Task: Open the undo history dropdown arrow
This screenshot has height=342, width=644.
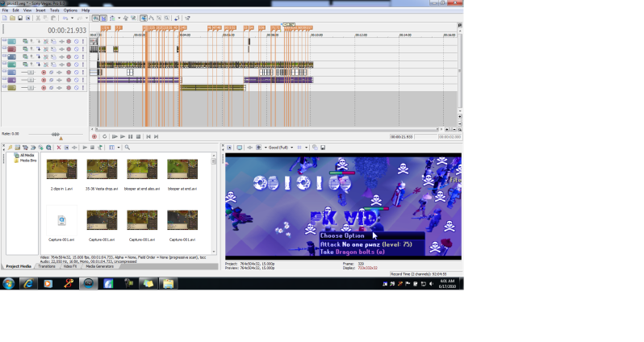Action: [72, 18]
